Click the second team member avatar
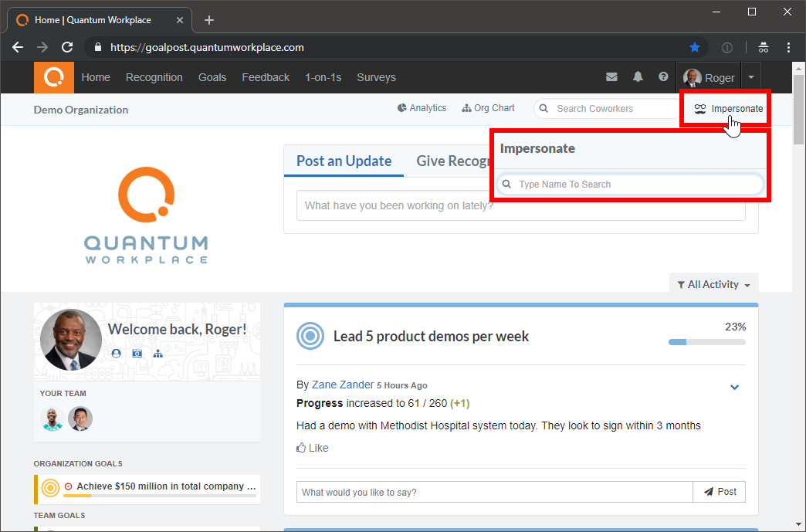This screenshot has height=532, width=806. tap(80, 418)
